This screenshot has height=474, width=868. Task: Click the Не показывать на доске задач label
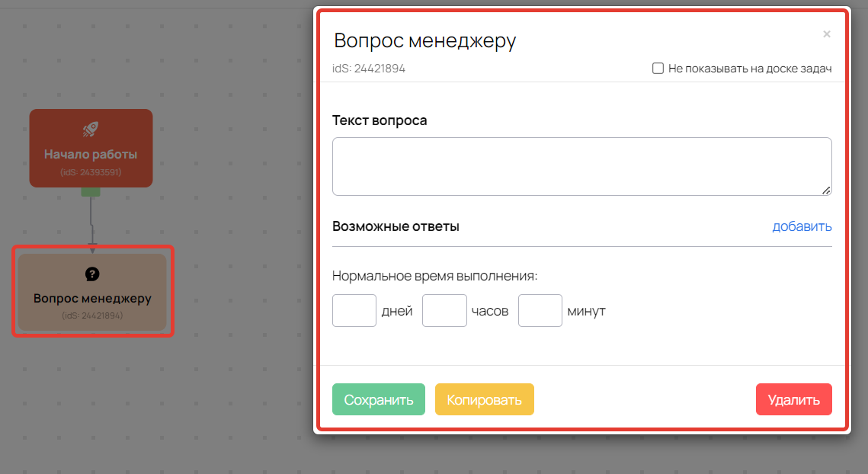click(749, 69)
